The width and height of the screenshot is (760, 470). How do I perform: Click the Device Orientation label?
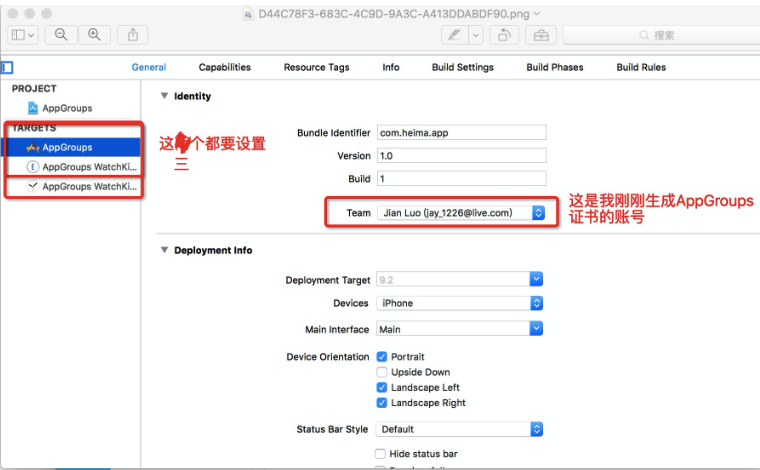tap(328, 357)
